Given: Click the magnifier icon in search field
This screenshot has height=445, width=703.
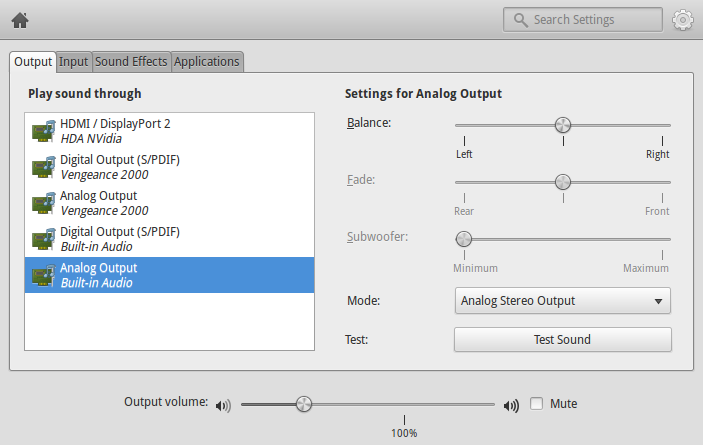Looking at the screenshot, I should point(520,20).
